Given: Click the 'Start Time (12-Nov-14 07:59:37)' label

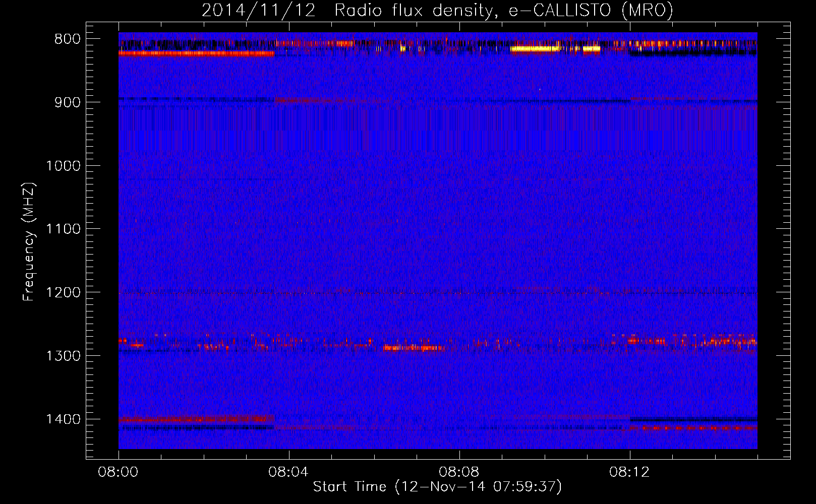Looking at the screenshot, I should 437,487.
